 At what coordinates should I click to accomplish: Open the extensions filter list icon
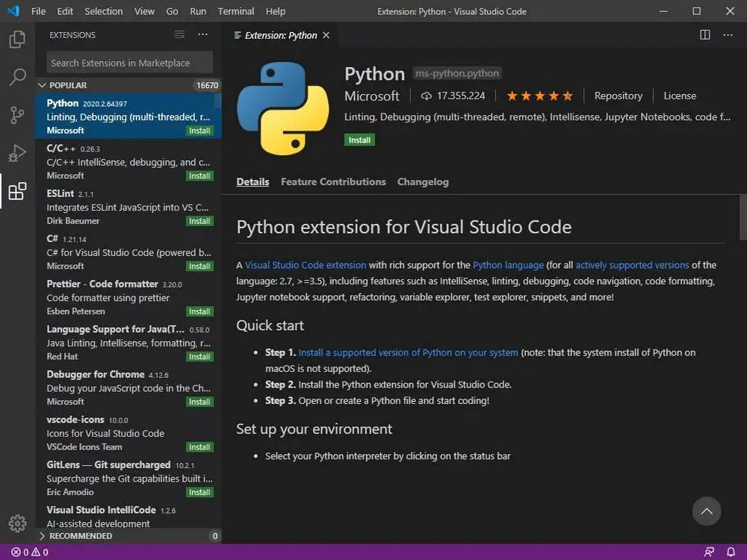(179, 35)
